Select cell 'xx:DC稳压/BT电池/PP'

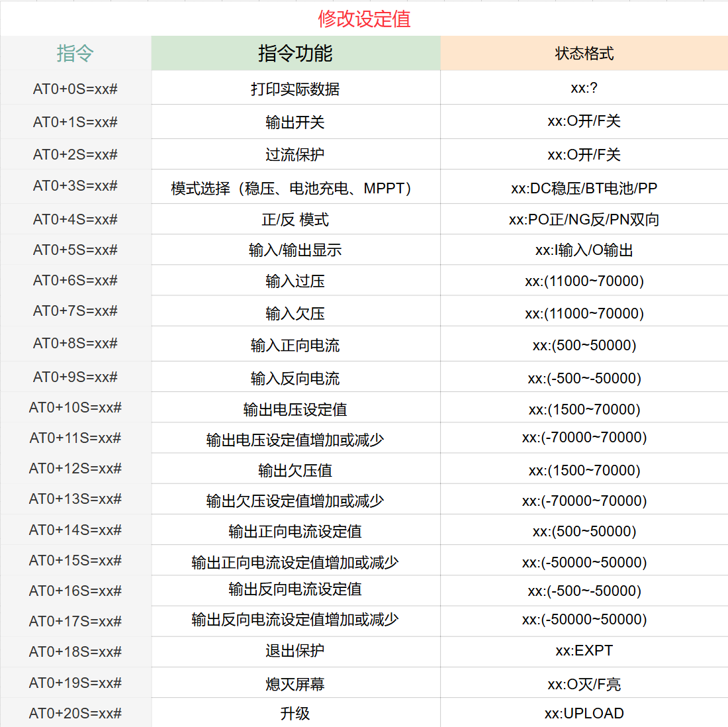[x=584, y=187]
